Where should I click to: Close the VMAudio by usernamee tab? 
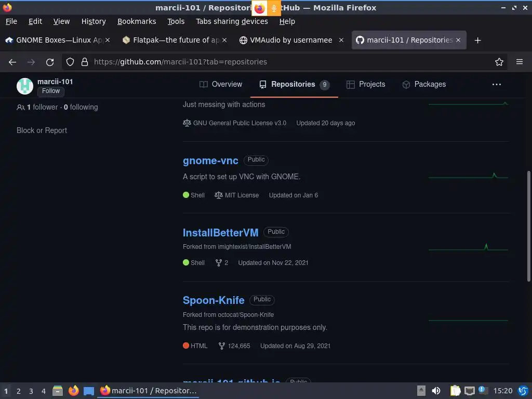341,40
